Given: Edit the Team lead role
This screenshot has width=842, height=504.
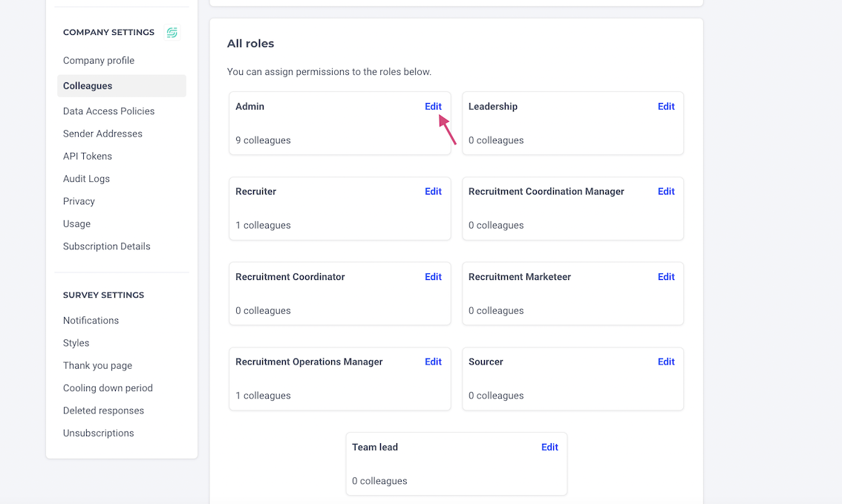Looking at the screenshot, I should coord(549,447).
